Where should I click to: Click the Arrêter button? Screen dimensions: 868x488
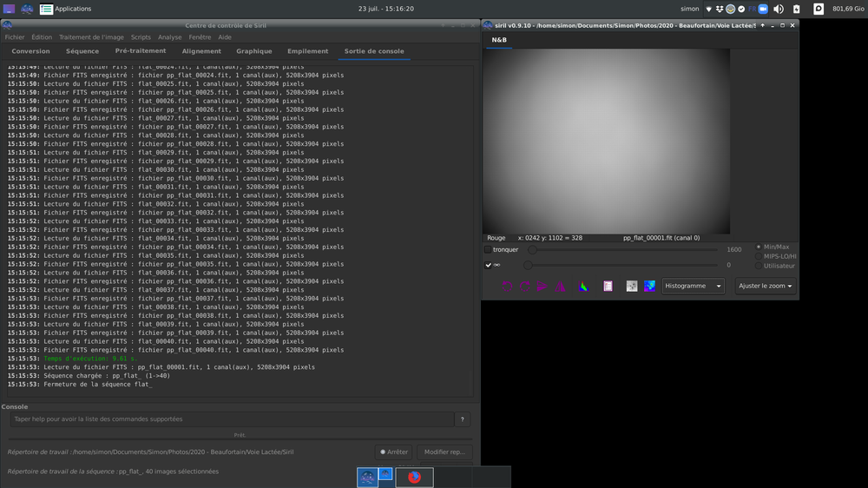[393, 452]
